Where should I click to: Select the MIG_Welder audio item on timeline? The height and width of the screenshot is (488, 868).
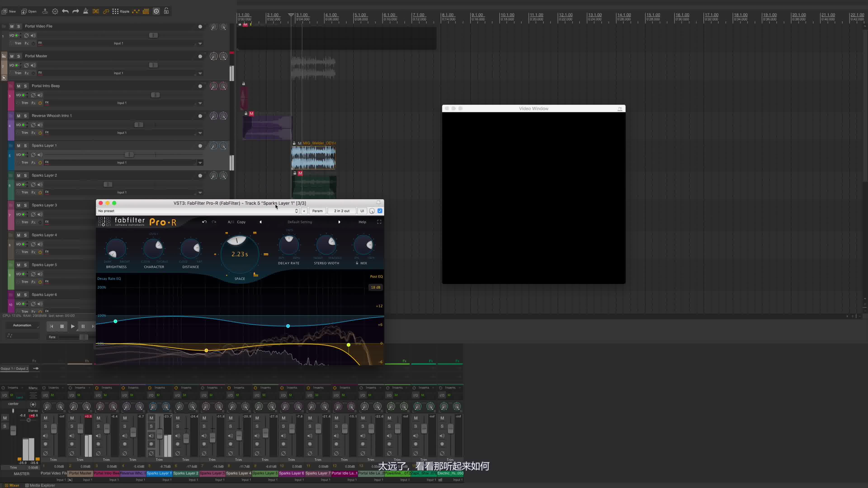click(x=313, y=158)
